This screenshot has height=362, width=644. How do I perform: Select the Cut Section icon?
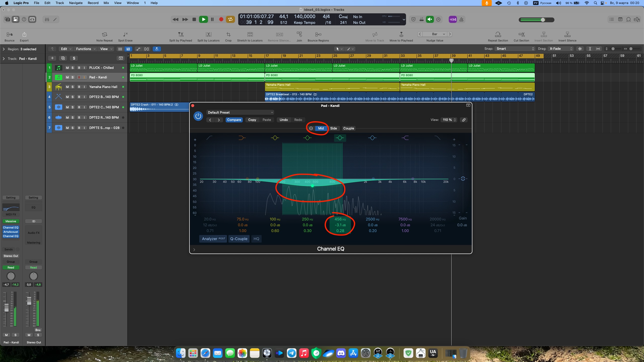click(521, 34)
